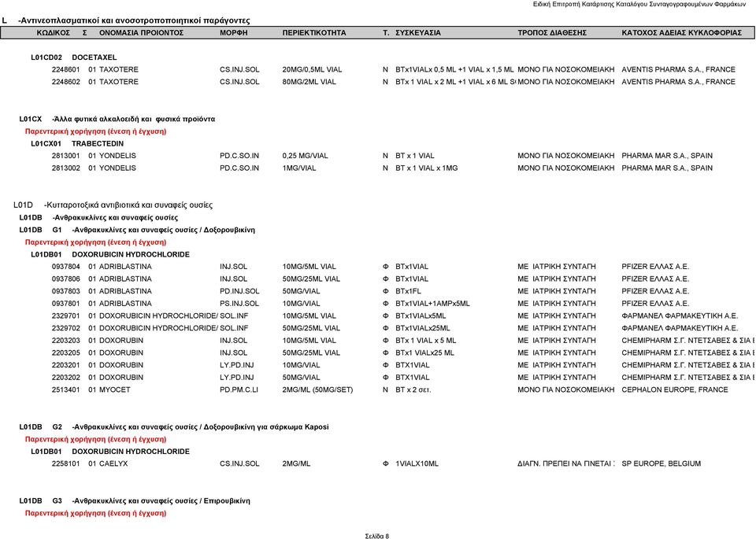The image size is (756, 539).
Task: Select code 0937801 ADRIBLASTINA row
Action: (66, 304)
